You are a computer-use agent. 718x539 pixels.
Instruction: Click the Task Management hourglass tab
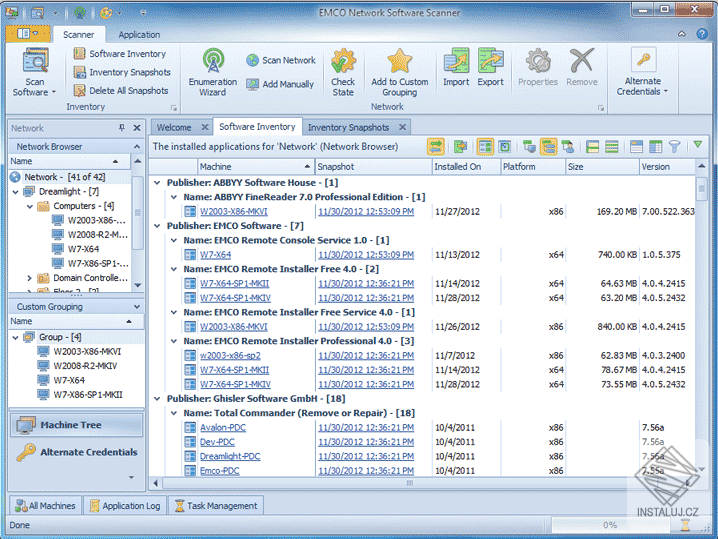(x=216, y=506)
